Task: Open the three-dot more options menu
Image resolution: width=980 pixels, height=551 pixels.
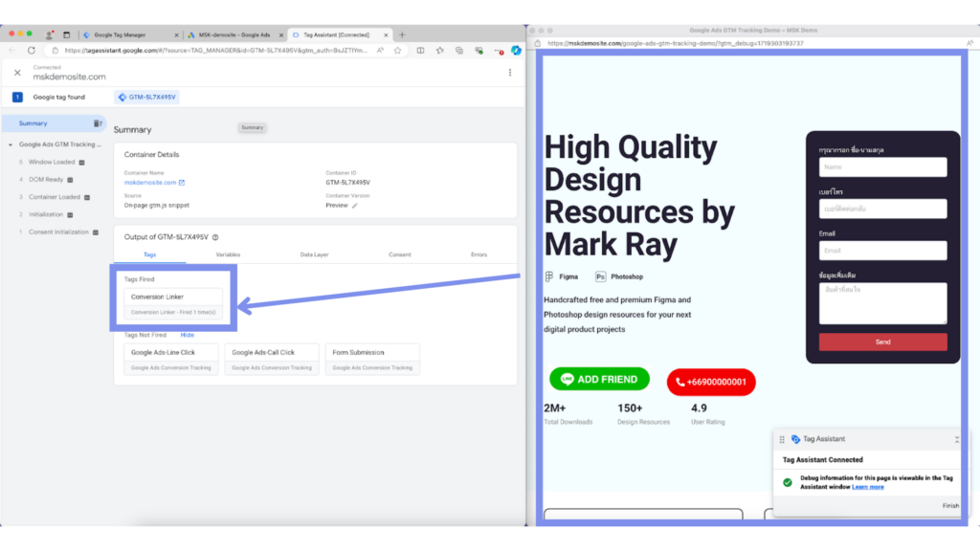Action: click(x=510, y=73)
